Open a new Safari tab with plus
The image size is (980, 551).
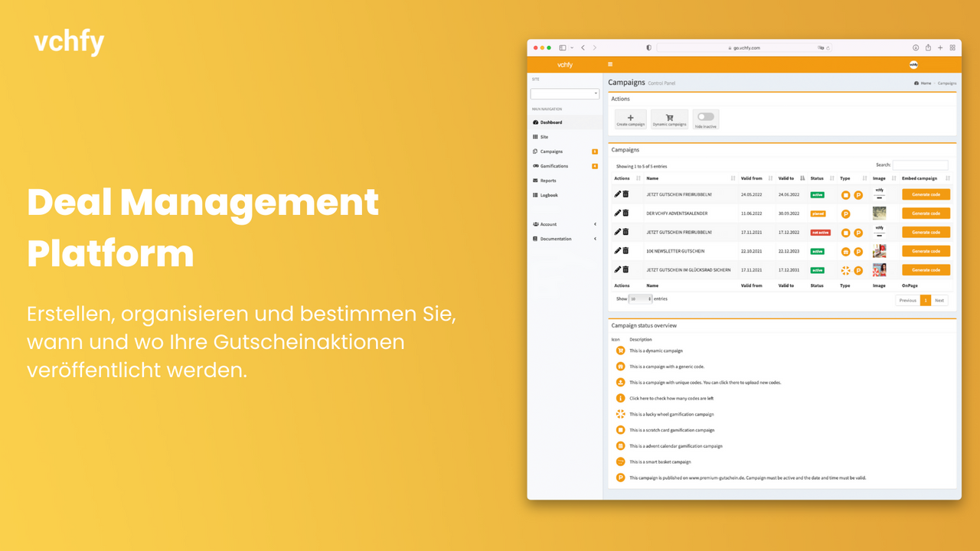click(940, 47)
